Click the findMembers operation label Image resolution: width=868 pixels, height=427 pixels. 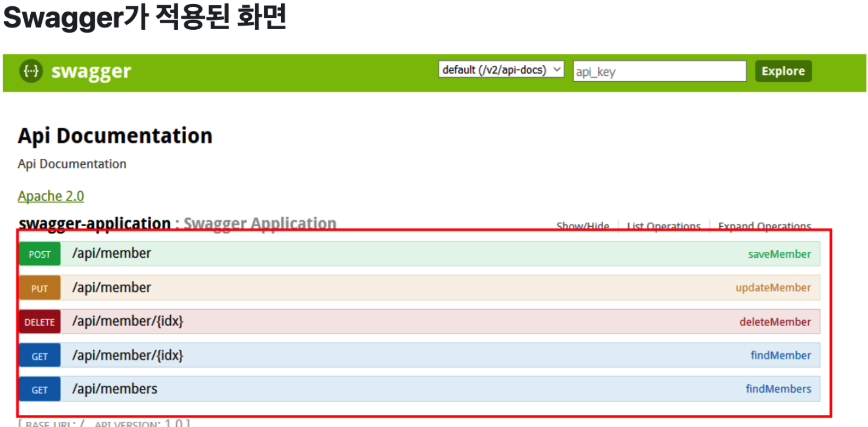778,389
